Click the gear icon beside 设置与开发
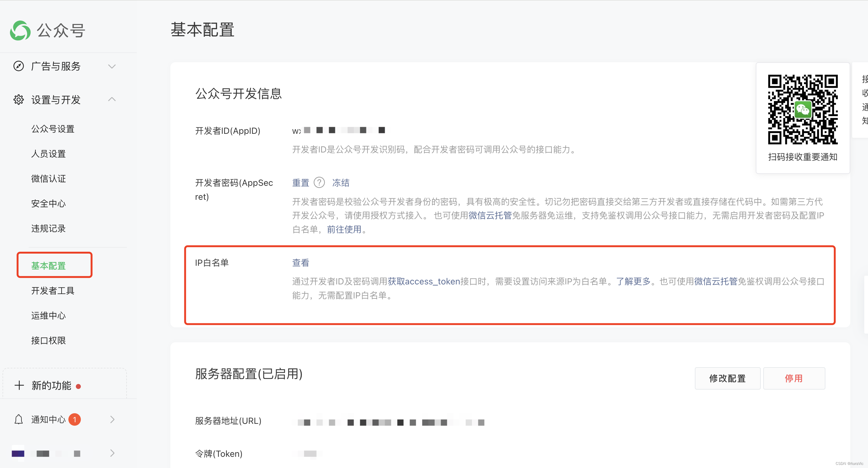868x468 pixels. pyautogui.click(x=19, y=100)
